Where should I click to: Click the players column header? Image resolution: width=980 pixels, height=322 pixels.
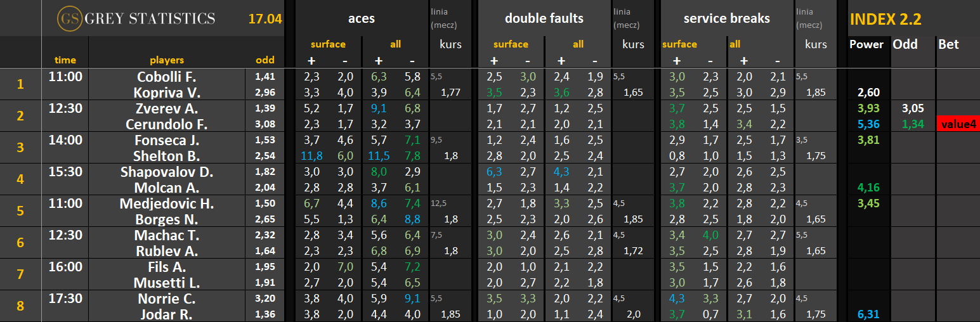tap(167, 60)
